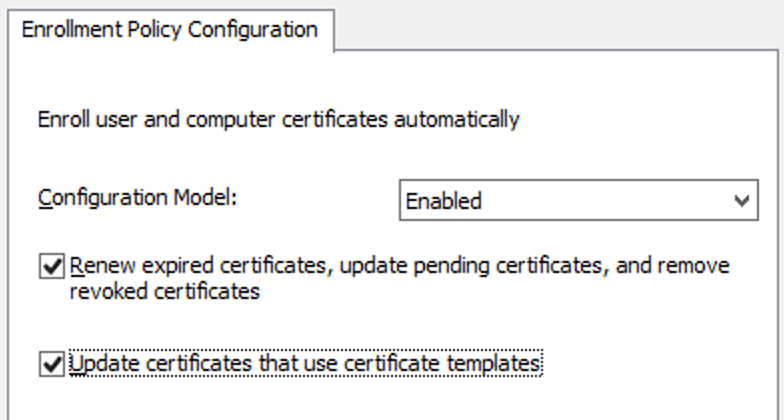The height and width of the screenshot is (420, 784).
Task: Toggle the checkmark icon beside Update certificates
Action: pos(52,364)
